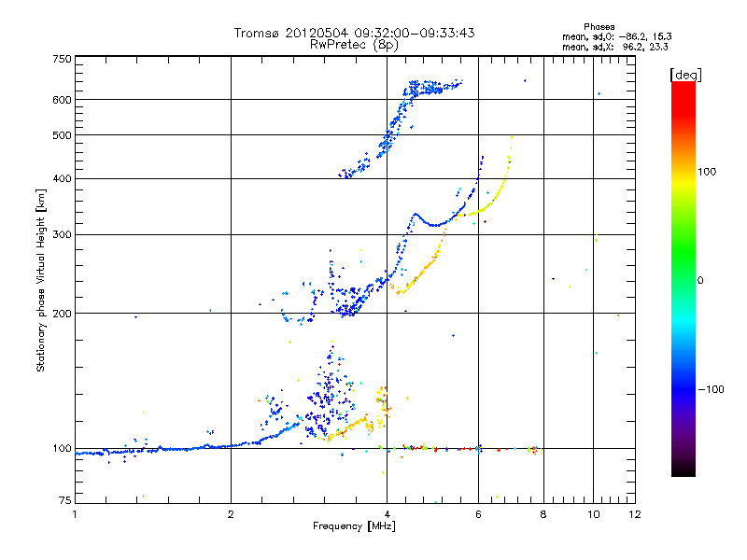Screen dimensions: 747x560
Task: Click the 'Phases' header label
Action: [599, 27]
